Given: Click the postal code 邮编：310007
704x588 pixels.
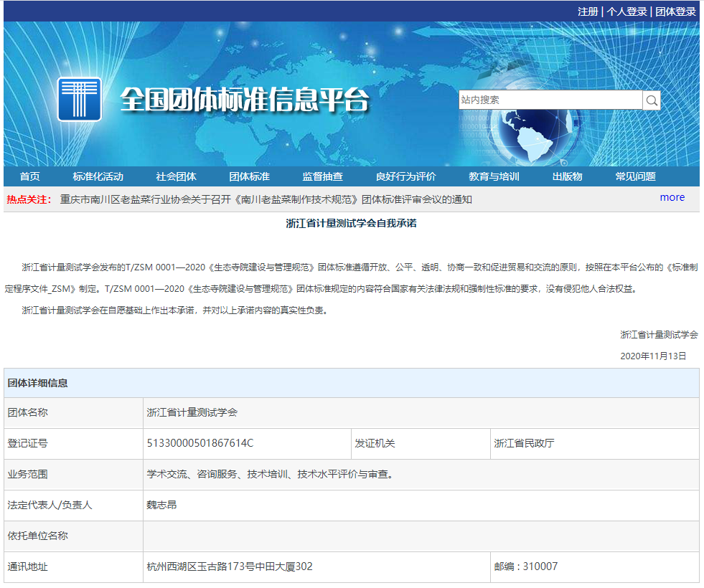Looking at the screenshot, I should (x=526, y=567).
